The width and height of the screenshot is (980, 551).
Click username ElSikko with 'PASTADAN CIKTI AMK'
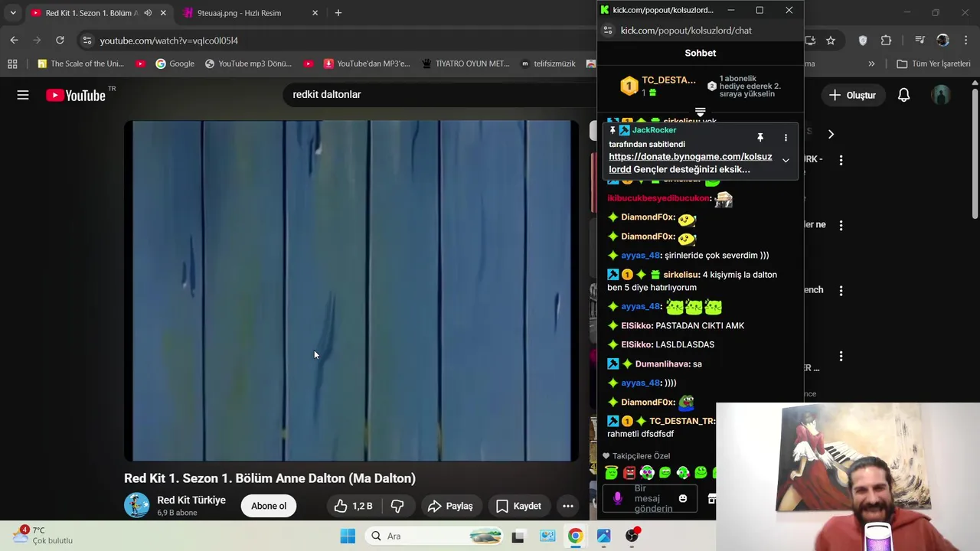tap(637, 325)
